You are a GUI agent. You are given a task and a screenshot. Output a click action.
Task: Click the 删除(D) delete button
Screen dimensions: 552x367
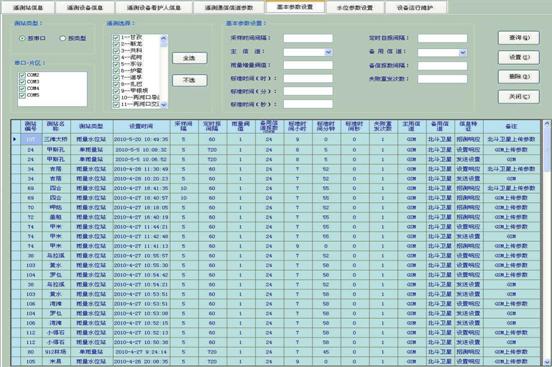point(519,76)
